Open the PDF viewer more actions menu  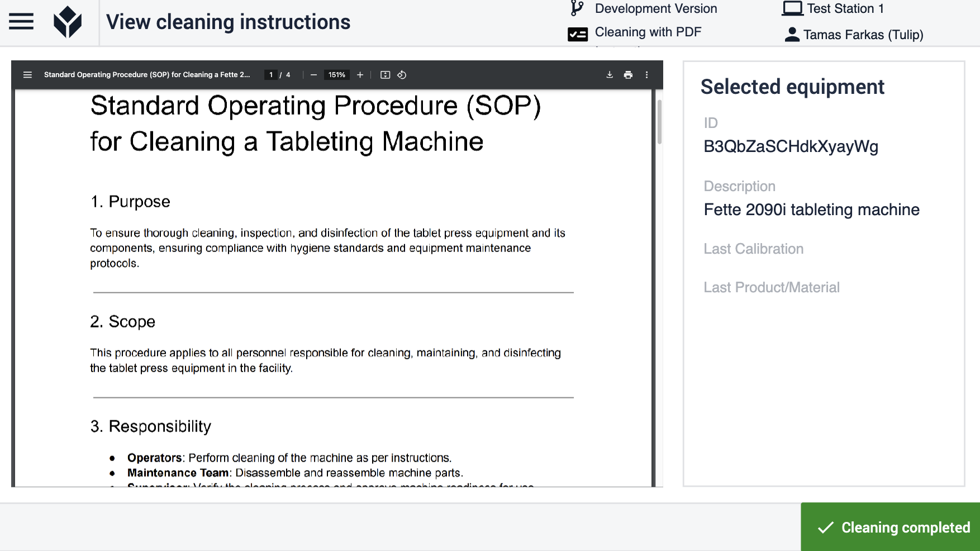(x=647, y=75)
